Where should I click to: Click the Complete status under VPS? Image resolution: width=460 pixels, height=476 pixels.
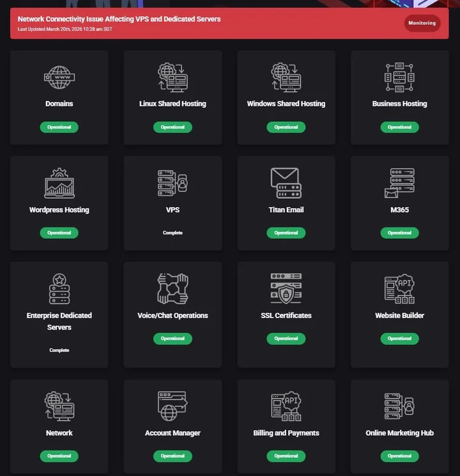coord(172,233)
